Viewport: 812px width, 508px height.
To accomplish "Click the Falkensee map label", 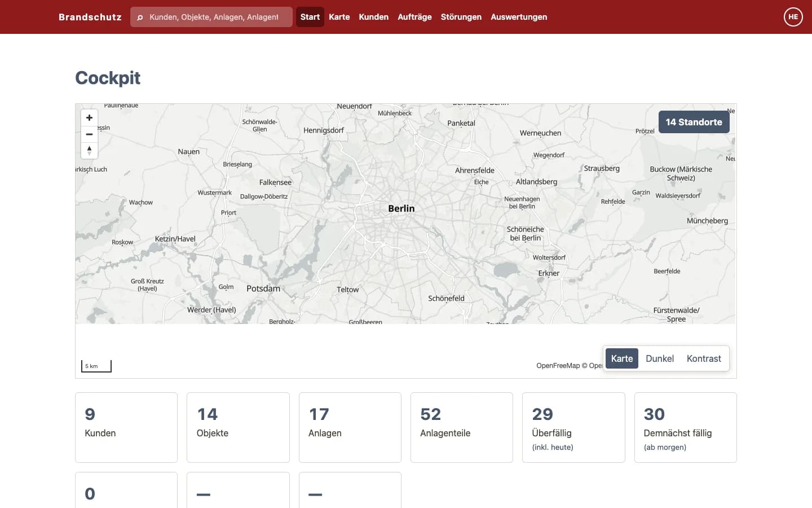I will [x=275, y=182].
